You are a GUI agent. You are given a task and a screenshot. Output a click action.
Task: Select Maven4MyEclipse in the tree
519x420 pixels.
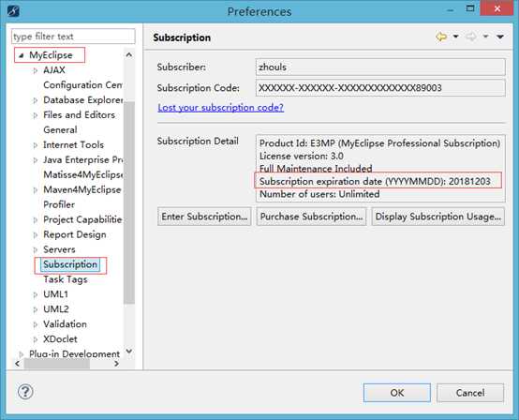click(x=82, y=189)
